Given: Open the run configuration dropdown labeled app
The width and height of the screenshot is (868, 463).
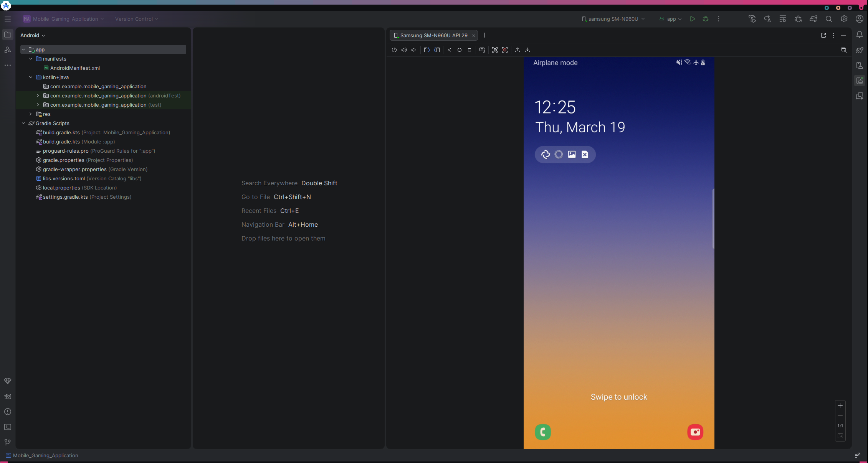Looking at the screenshot, I should (x=670, y=19).
